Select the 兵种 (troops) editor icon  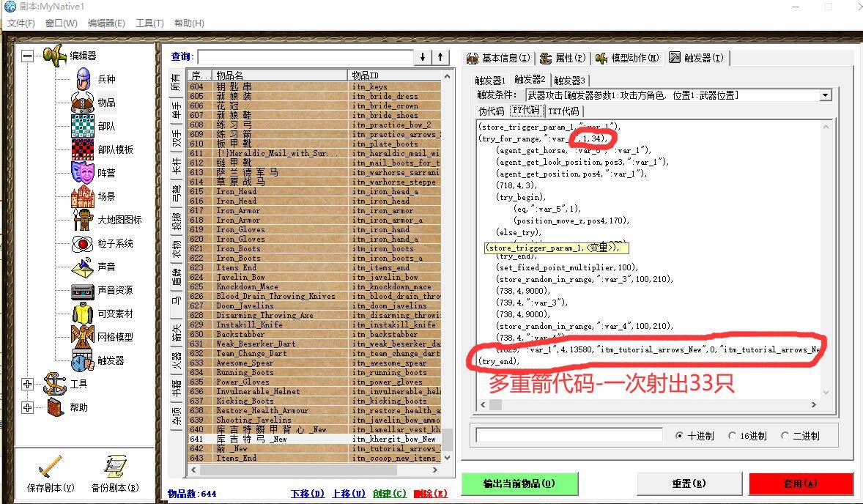pyautogui.click(x=84, y=79)
